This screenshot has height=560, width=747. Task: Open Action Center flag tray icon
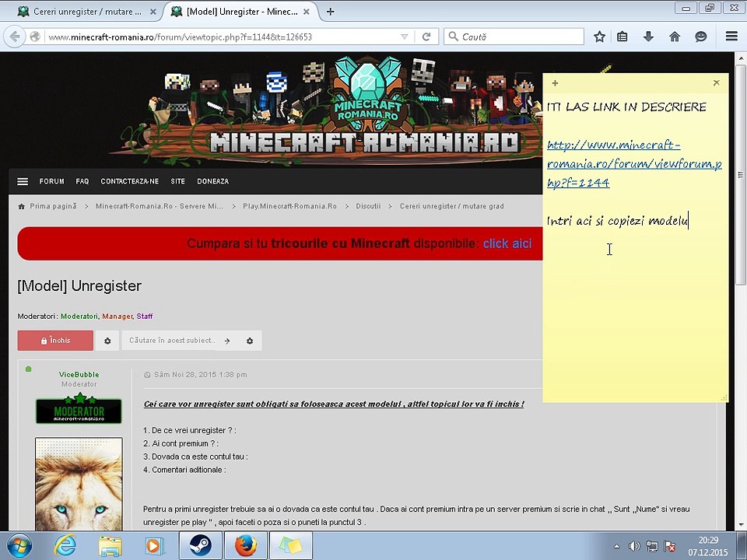669,546
